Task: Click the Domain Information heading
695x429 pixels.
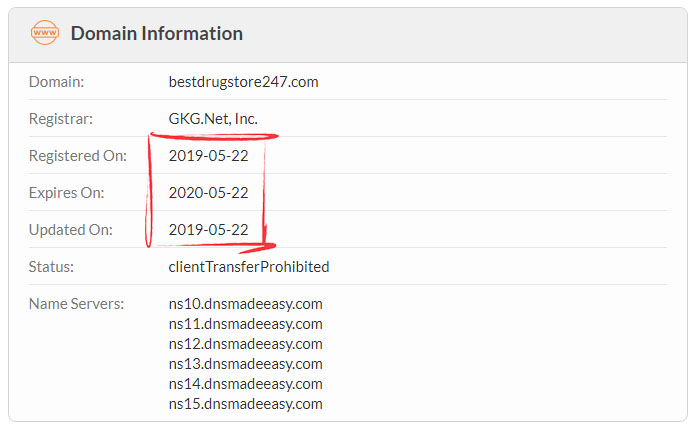Action: pos(157,34)
